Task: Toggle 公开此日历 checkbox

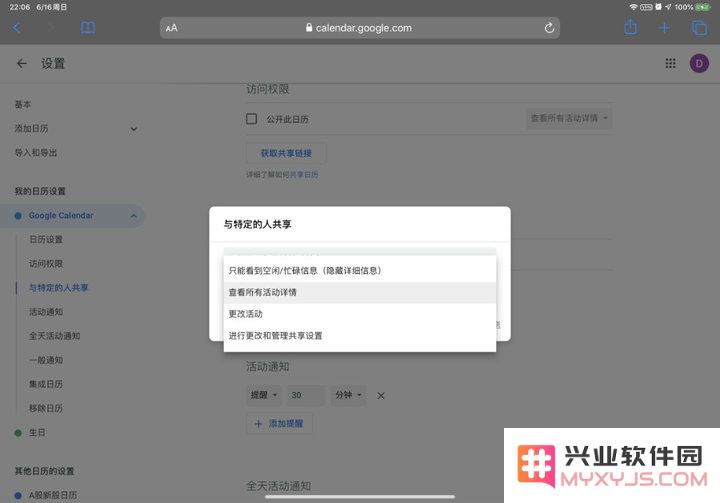Action: click(x=252, y=119)
